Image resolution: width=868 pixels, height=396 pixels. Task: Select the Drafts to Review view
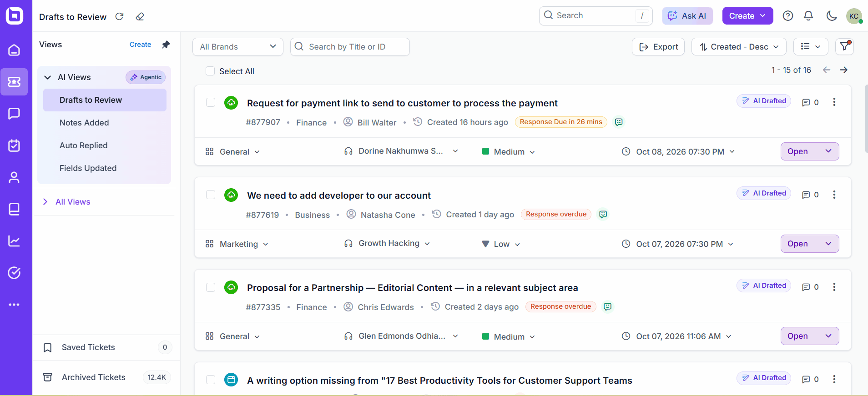coord(105,100)
